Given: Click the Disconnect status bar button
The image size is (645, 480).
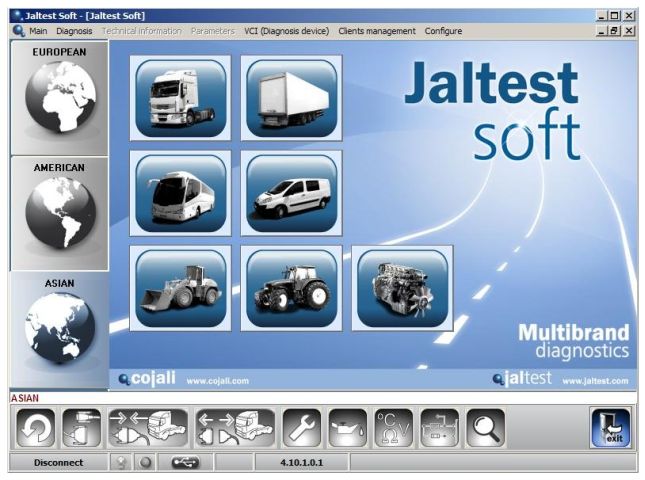Looking at the screenshot, I should click(x=58, y=463).
